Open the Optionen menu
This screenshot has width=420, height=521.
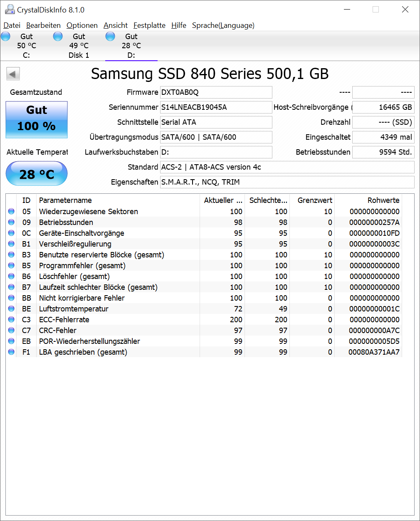tap(82, 25)
